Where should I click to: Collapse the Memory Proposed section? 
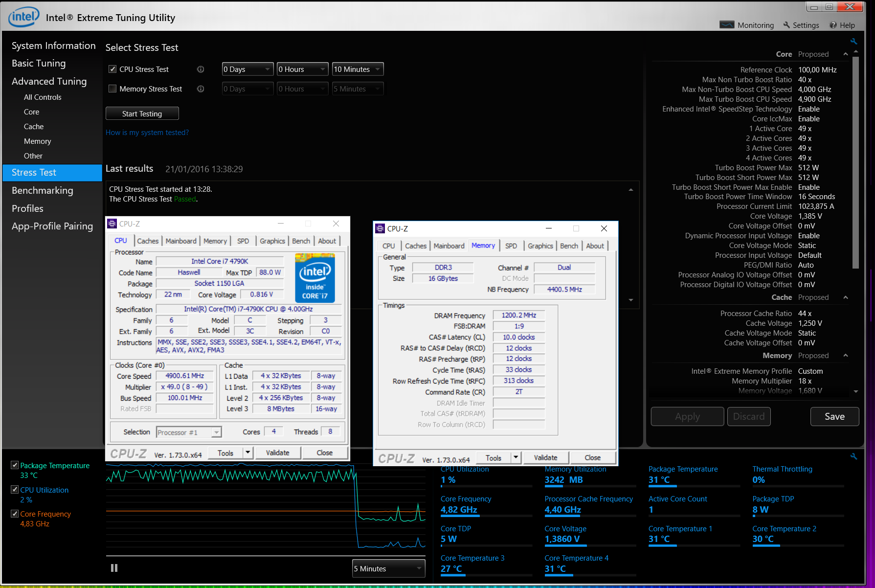pyautogui.click(x=846, y=356)
